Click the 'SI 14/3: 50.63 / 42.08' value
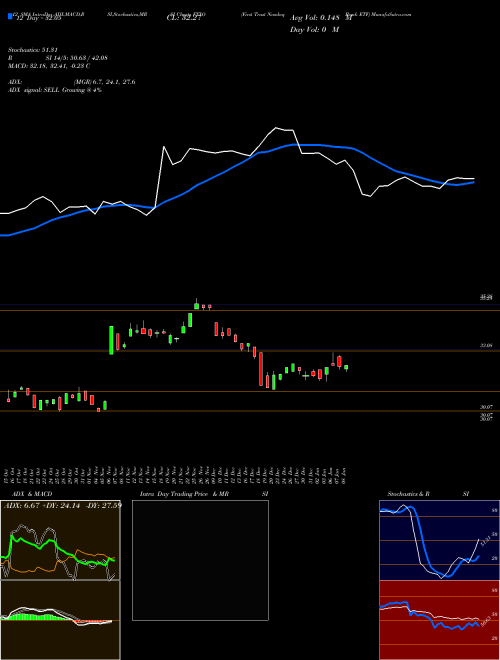500x660 pixels. 76,58
